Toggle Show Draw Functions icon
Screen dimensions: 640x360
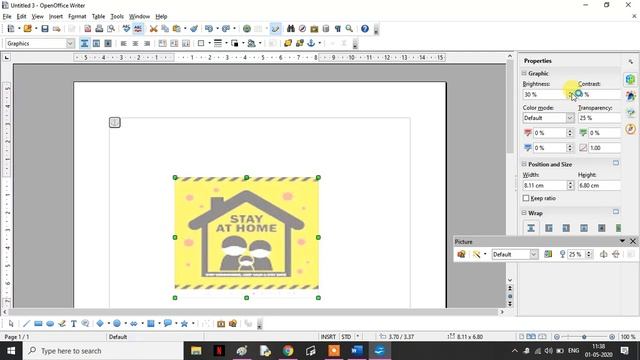(276, 29)
